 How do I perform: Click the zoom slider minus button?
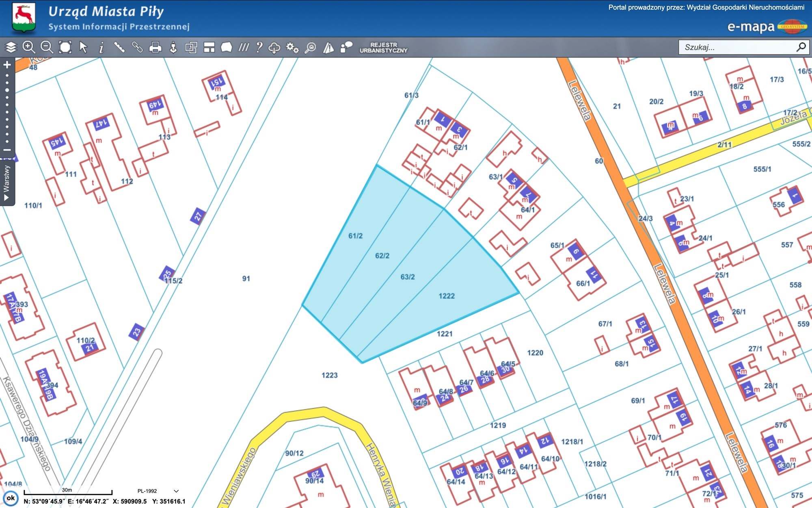tap(7, 150)
